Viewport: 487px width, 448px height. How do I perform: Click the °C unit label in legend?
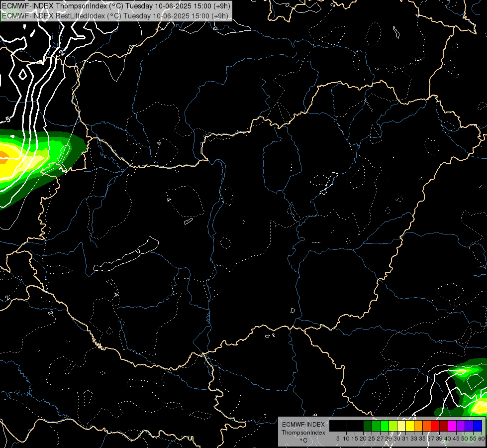(x=303, y=441)
